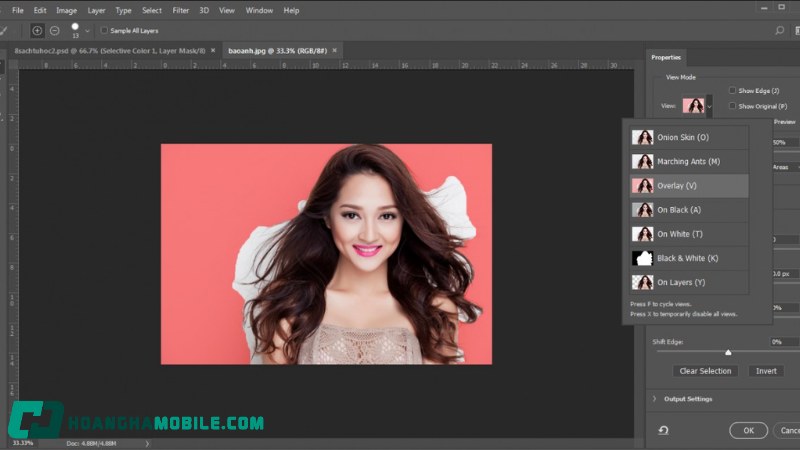This screenshot has height=450, width=800.
Task: Click the Clear Selection button
Action: pos(706,371)
